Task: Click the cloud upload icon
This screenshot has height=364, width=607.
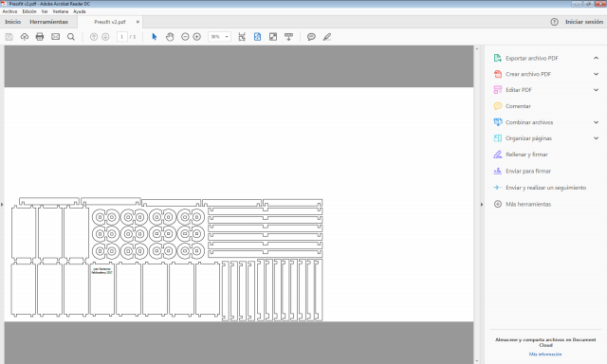Action: (x=25, y=37)
